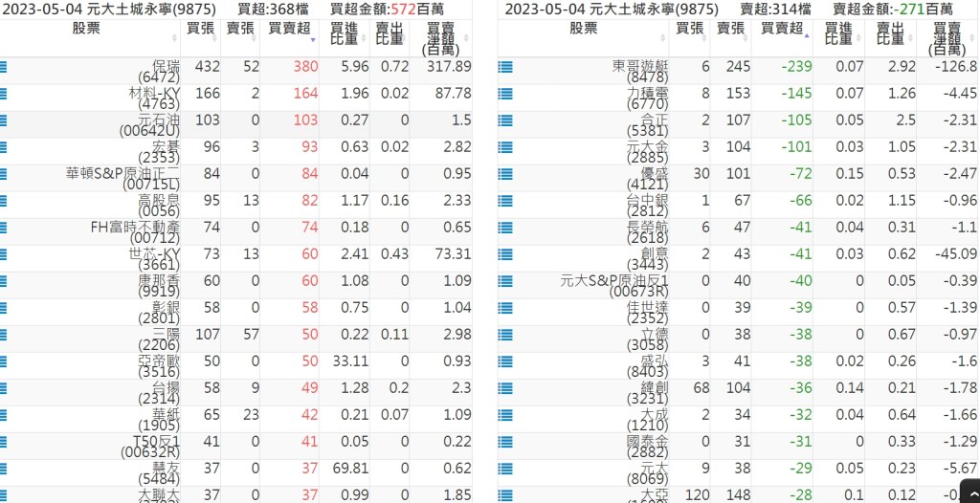Click list icon beside 台中銀 (2812)
Viewport: 980px width, 503px height.
coord(505,201)
